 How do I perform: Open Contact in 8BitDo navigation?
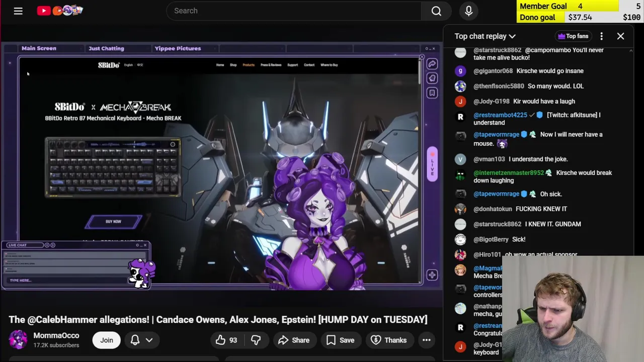(309, 65)
